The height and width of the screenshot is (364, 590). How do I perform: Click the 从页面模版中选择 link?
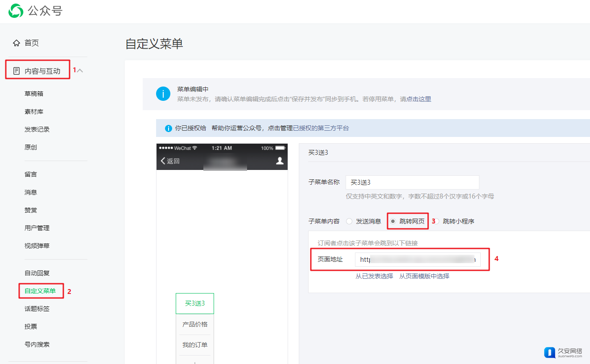(x=424, y=276)
